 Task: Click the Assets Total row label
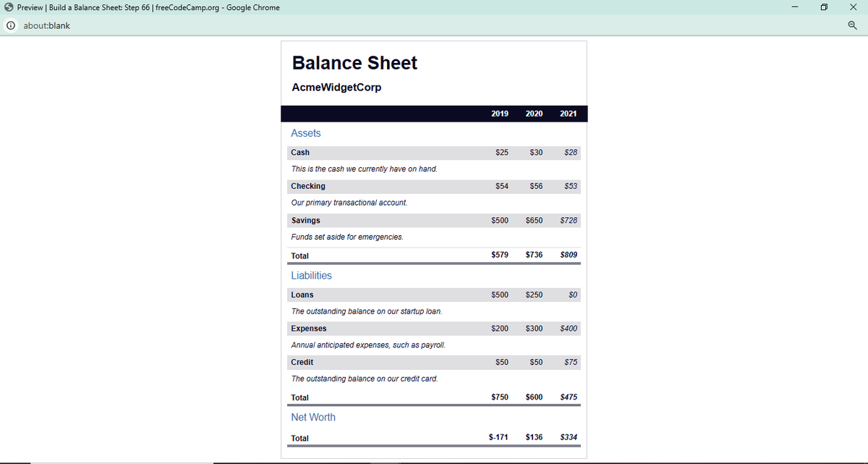click(x=299, y=256)
